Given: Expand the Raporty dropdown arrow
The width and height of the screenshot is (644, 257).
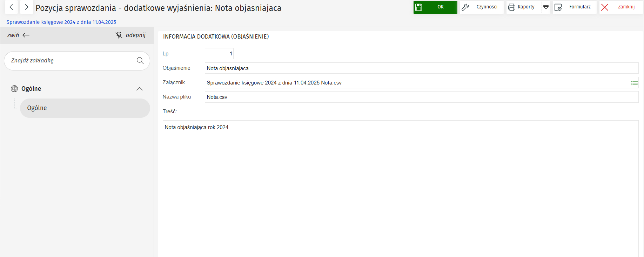Looking at the screenshot, I should pos(546,7).
